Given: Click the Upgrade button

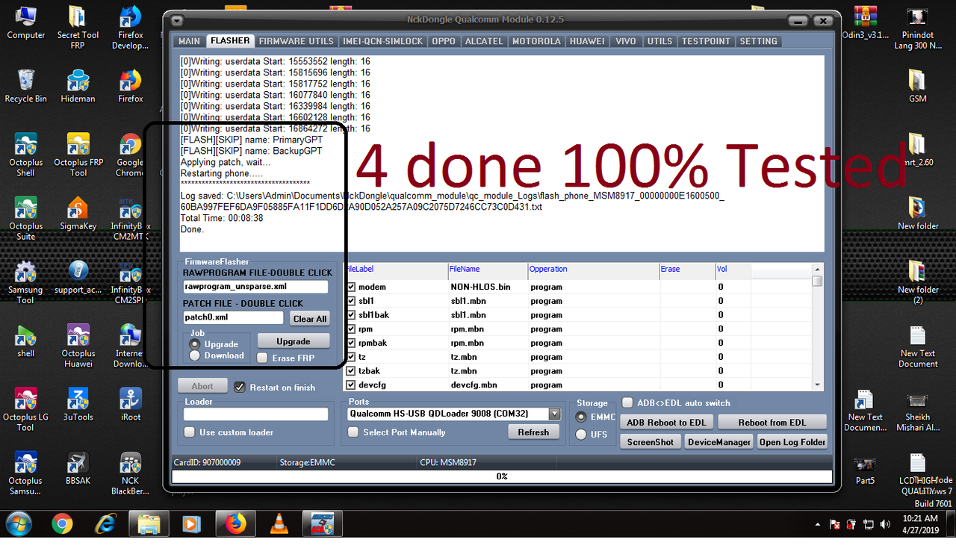Looking at the screenshot, I should [x=294, y=341].
